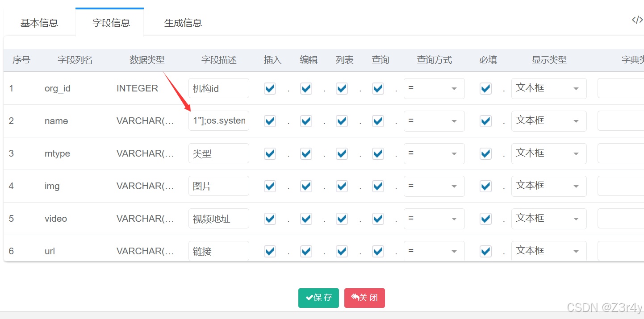The image size is (644, 319).
Task: Click the 视频地址 description field
Action: tap(219, 219)
